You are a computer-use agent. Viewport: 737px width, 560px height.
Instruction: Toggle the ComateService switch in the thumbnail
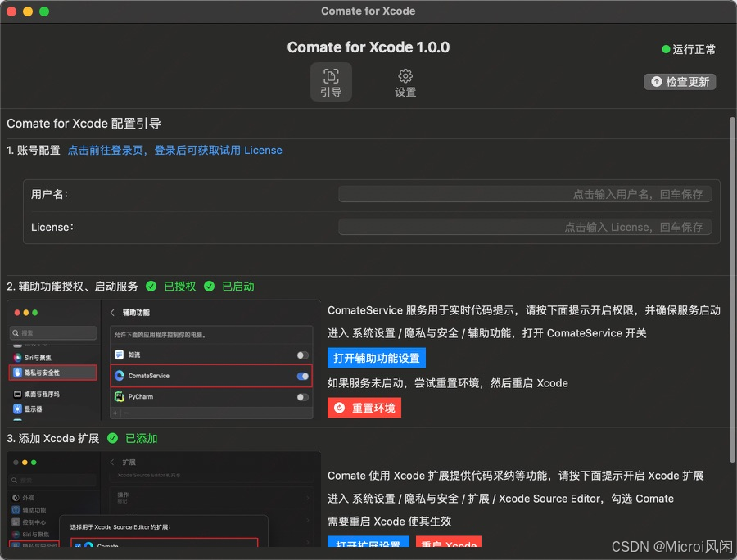click(x=303, y=376)
